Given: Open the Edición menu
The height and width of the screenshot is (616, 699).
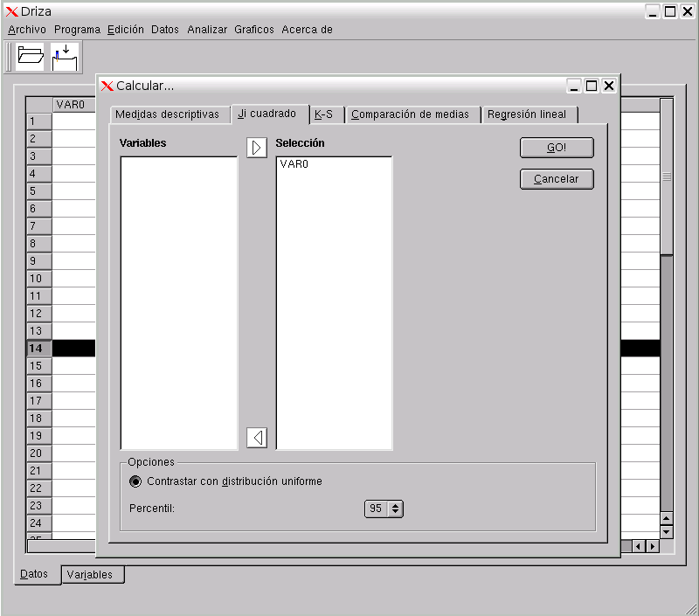Looking at the screenshot, I should click(126, 30).
